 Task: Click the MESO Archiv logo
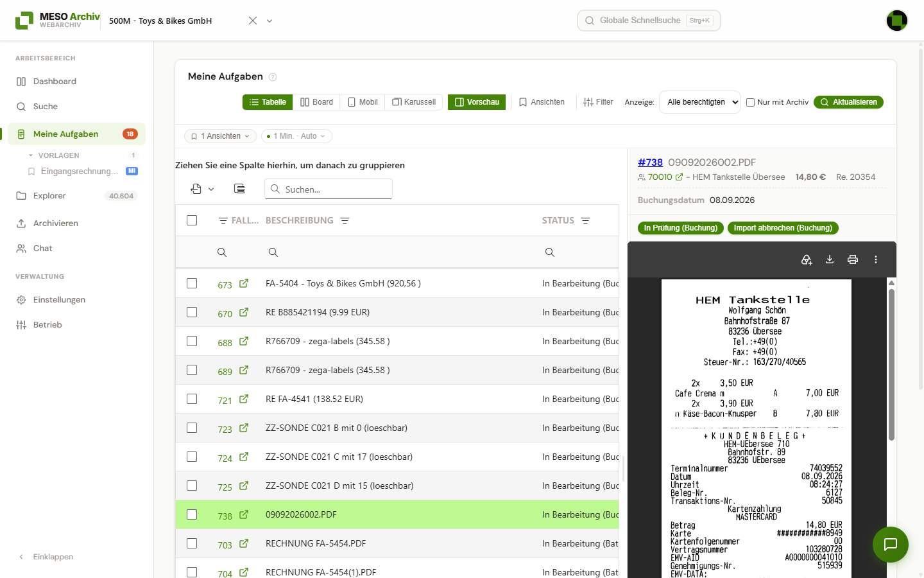(58, 20)
